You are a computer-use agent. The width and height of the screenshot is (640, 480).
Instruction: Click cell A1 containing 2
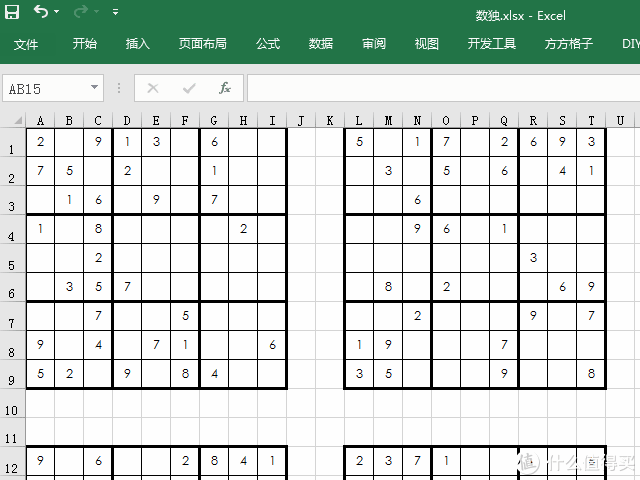tap(40, 142)
